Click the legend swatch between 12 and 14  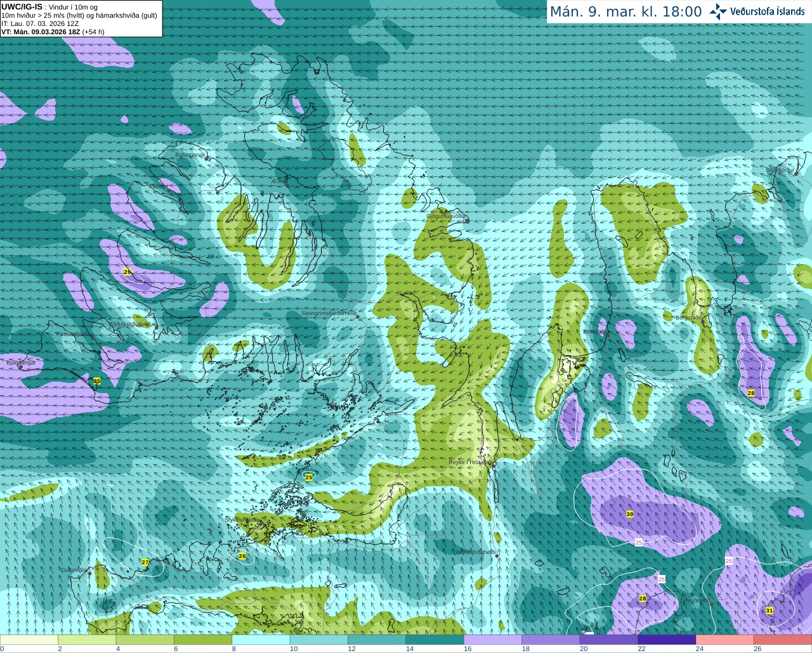tap(377, 640)
